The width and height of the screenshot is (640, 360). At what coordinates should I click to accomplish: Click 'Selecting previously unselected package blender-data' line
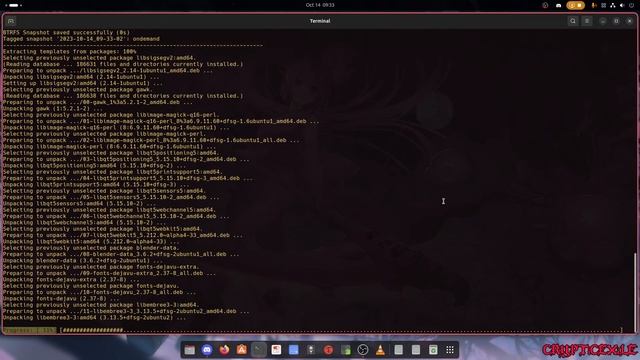[x=91, y=248]
